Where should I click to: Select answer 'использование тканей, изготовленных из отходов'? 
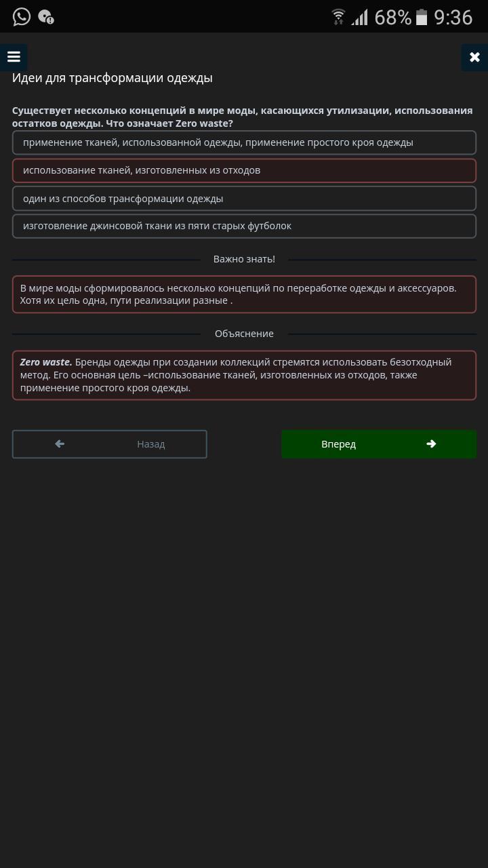coord(244,170)
